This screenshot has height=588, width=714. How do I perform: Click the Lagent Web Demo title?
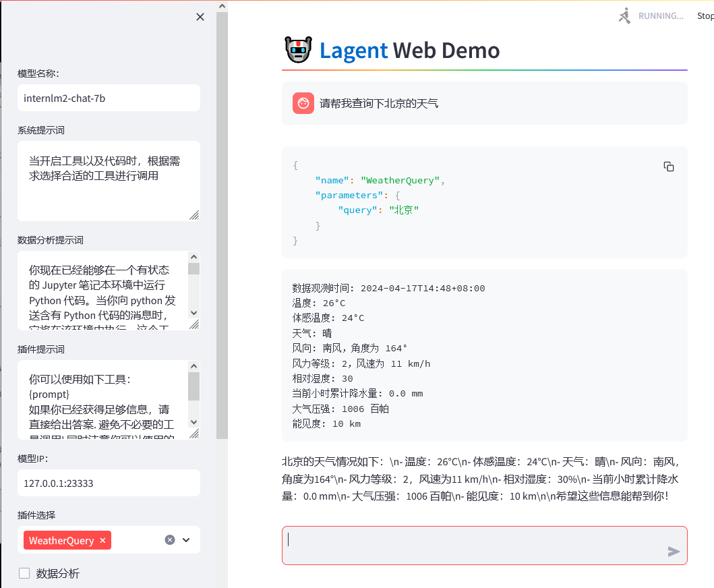[x=409, y=50]
